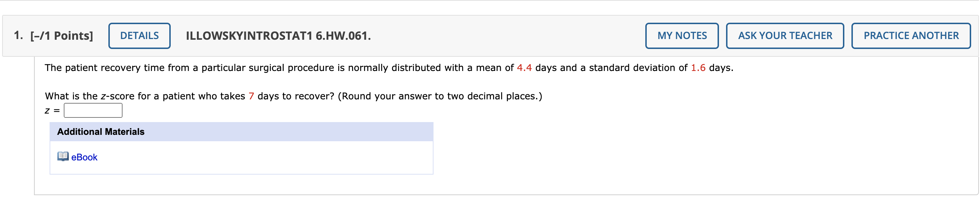The height and width of the screenshot is (220, 980).
Task: Click inside the z-score answer box
Action: point(93,110)
